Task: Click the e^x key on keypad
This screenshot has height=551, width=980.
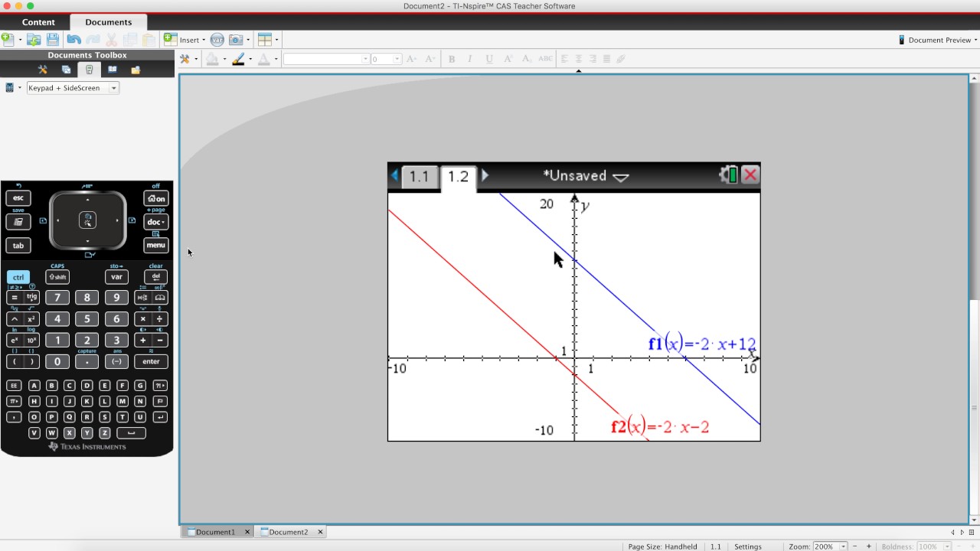Action: point(14,340)
